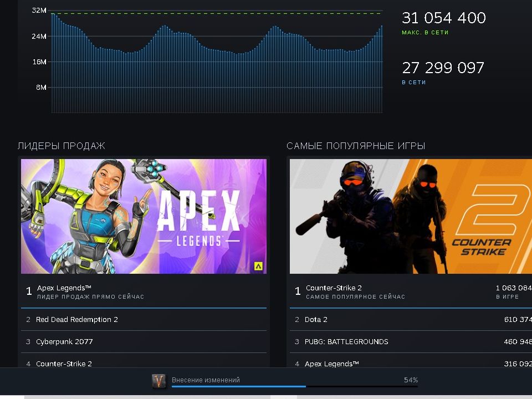Open Red Dead Redemption 2 in top sellers
Viewport: 532px width, 399px height.
point(76,320)
